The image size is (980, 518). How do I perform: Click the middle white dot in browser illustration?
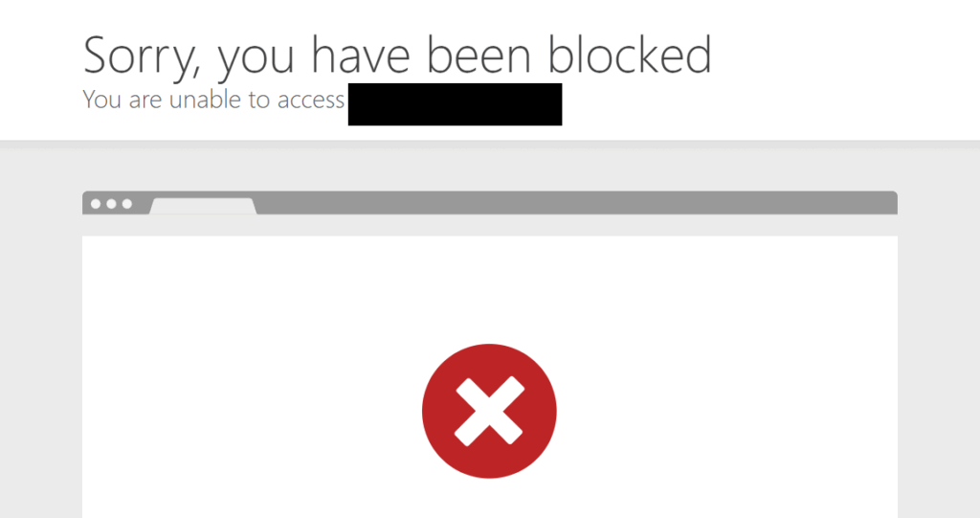coord(111,204)
